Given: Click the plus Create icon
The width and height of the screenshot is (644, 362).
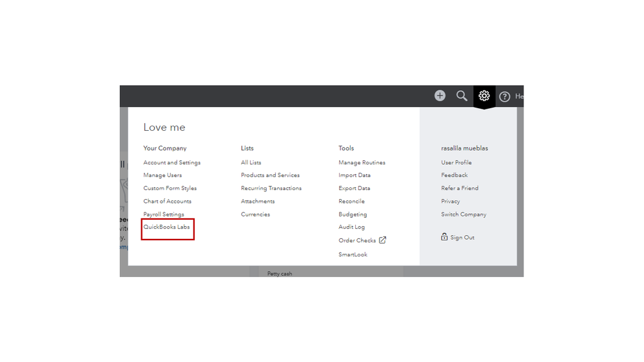Looking at the screenshot, I should pos(440,95).
